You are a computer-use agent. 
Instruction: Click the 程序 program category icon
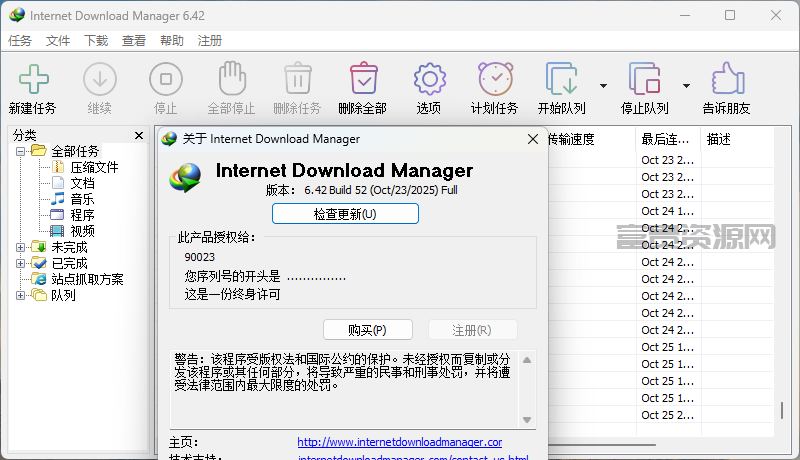[x=57, y=215]
